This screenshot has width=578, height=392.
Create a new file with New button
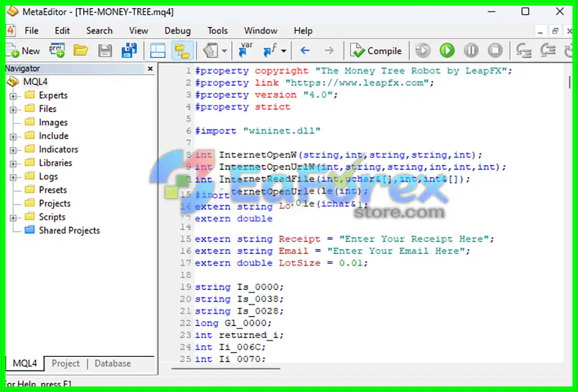pyautogui.click(x=23, y=51)
